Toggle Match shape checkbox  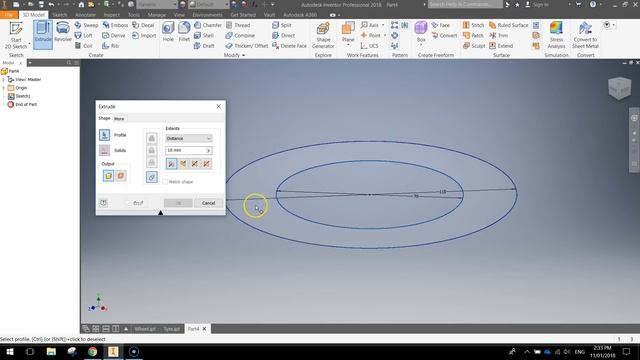tap(165, 182)
